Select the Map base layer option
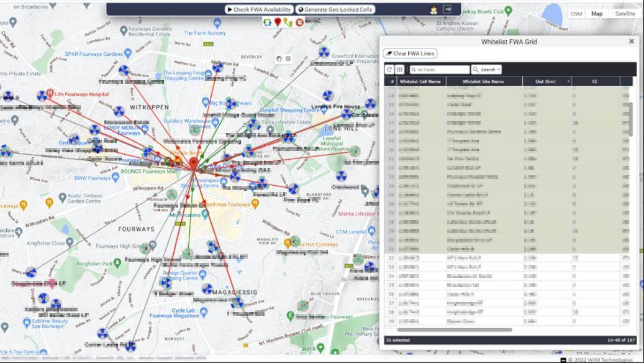Screen dimensions: 644x363 click(x=597, y=14)
